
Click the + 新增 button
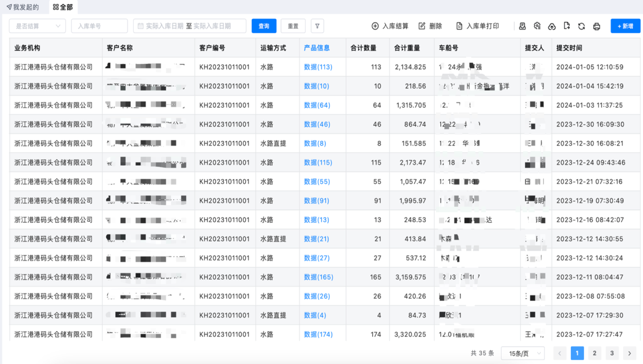point(625,26)
